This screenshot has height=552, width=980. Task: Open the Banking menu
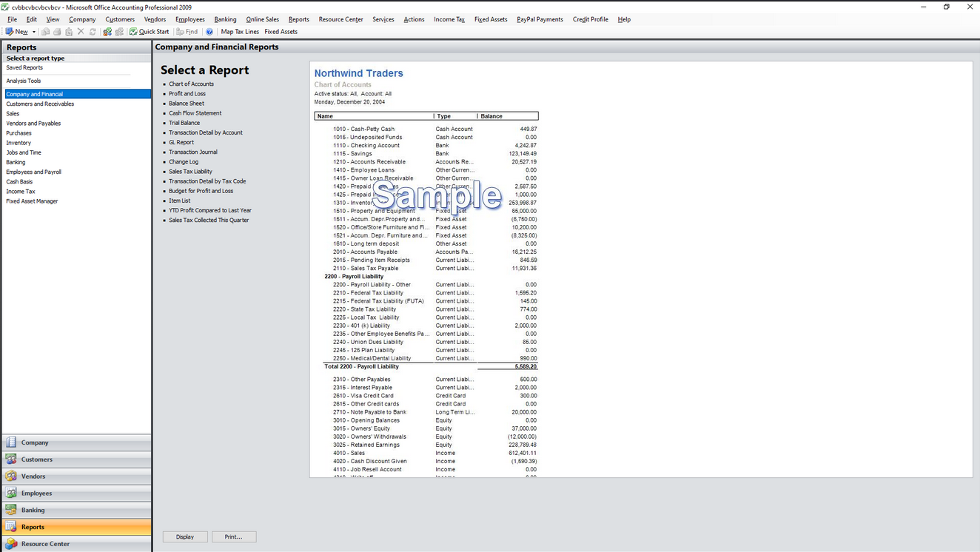(x=225, y=19)
